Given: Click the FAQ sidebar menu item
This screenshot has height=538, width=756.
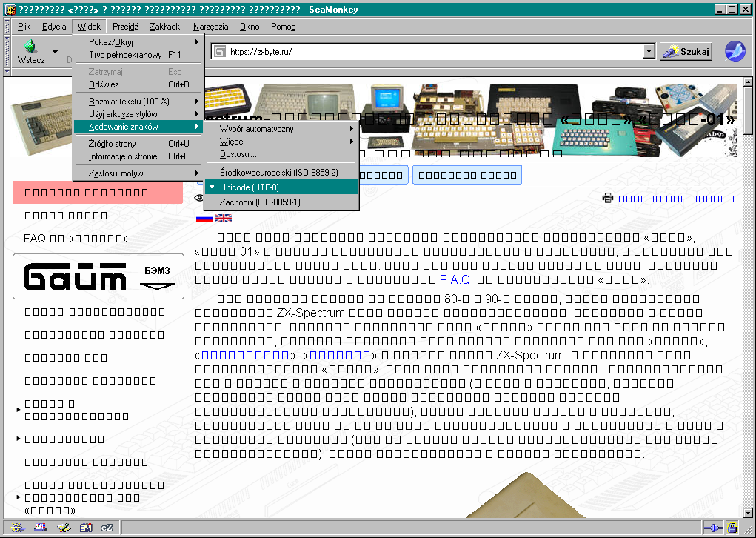Looking at the screenshot, I should tap(76, 239).
